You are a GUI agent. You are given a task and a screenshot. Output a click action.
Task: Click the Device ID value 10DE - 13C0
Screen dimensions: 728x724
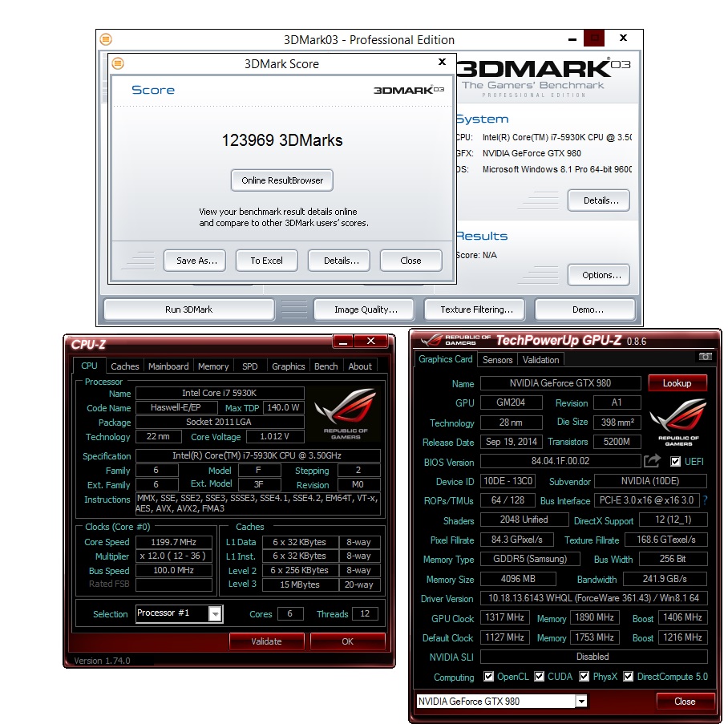point(508,481)
